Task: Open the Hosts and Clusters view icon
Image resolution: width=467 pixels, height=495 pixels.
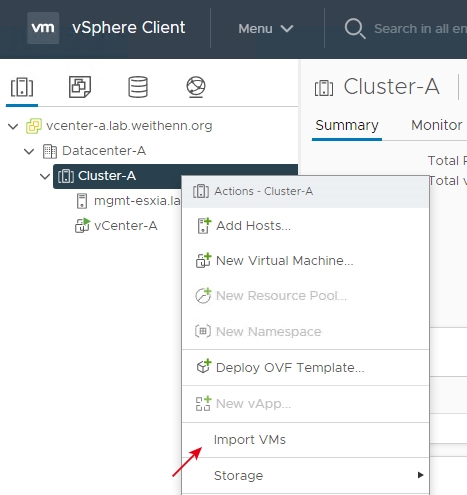Action: [22, 87]
